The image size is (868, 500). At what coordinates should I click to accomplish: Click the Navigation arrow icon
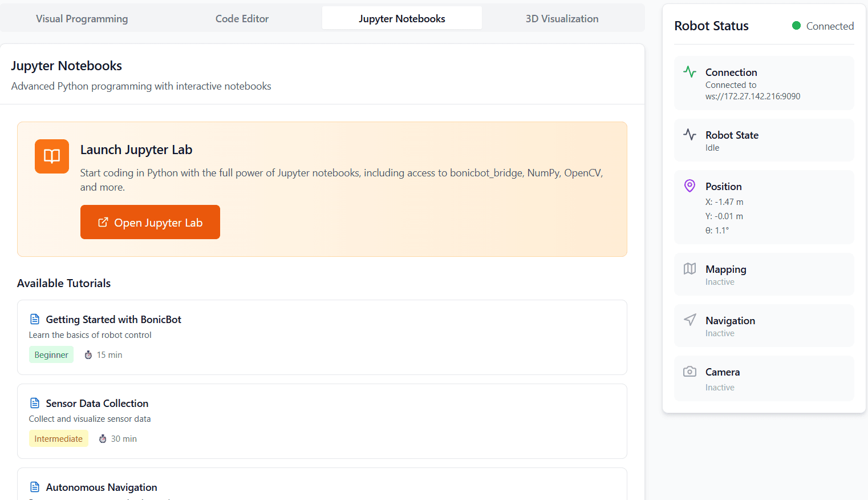coord(689,320)
